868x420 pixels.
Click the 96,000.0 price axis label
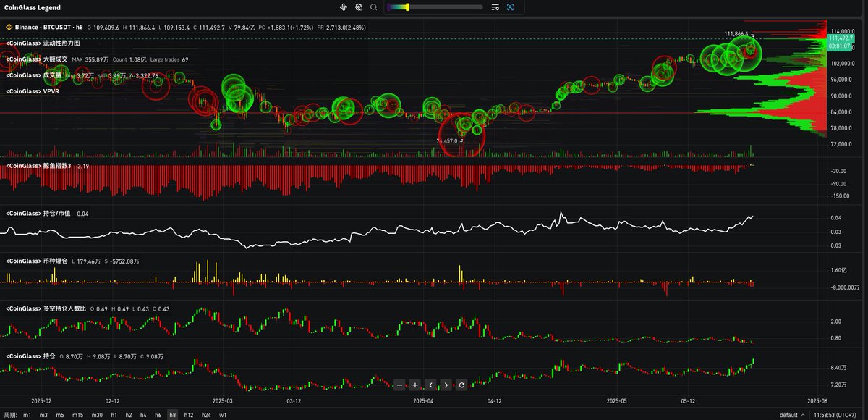[x=841, y=80]
